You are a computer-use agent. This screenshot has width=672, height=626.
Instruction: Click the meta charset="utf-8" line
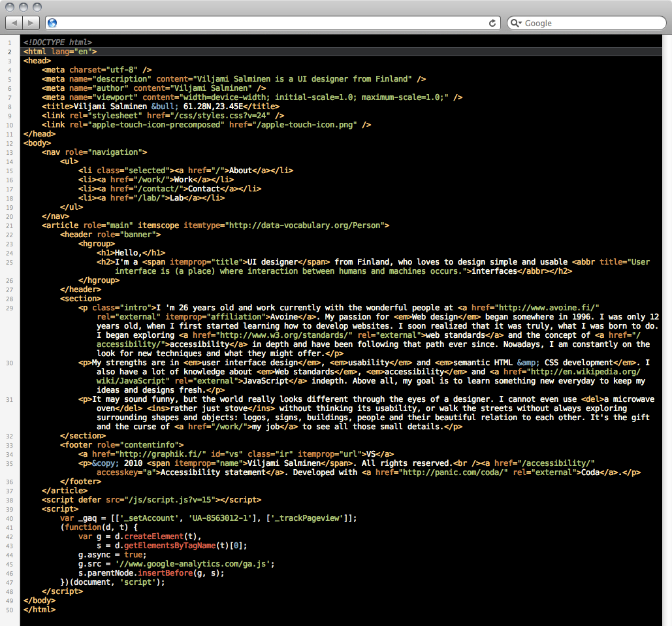(x=97, y=69)
